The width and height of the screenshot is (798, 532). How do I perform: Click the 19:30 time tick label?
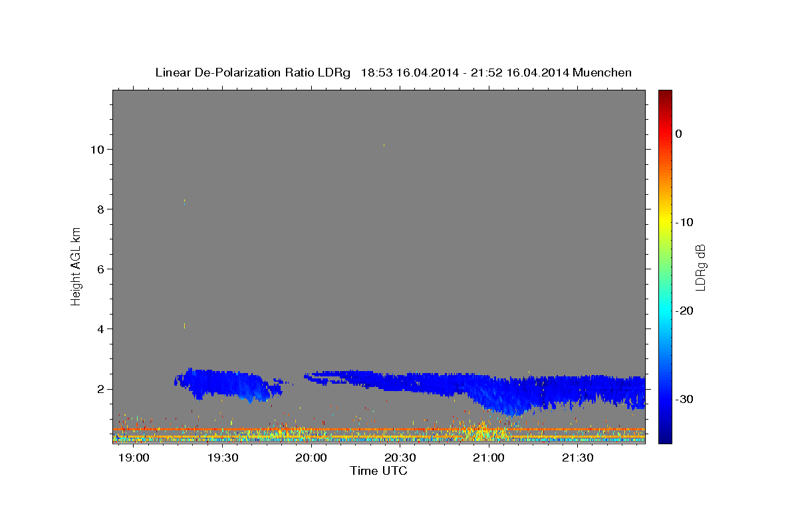click(223, 459)
